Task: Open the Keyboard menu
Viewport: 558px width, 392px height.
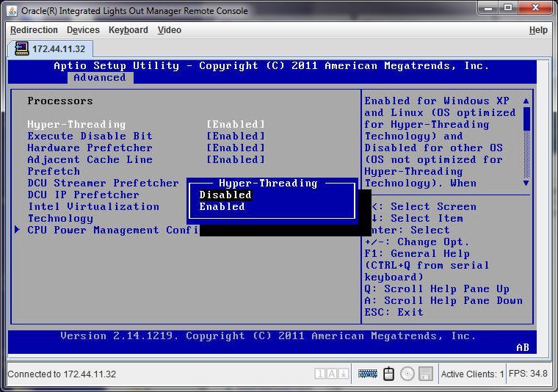Action: coord(128,30)
